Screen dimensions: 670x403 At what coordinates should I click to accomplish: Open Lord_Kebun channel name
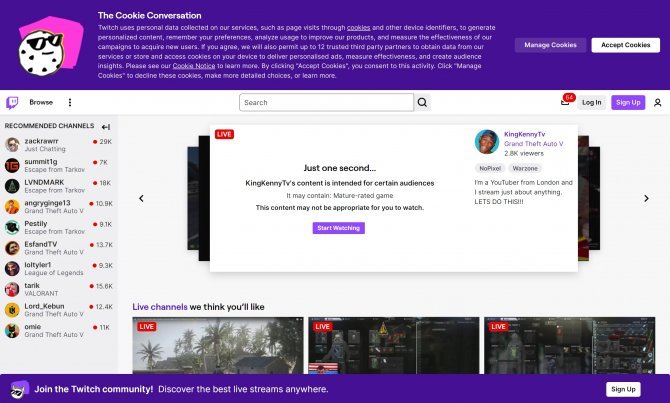tap(44, 306)
